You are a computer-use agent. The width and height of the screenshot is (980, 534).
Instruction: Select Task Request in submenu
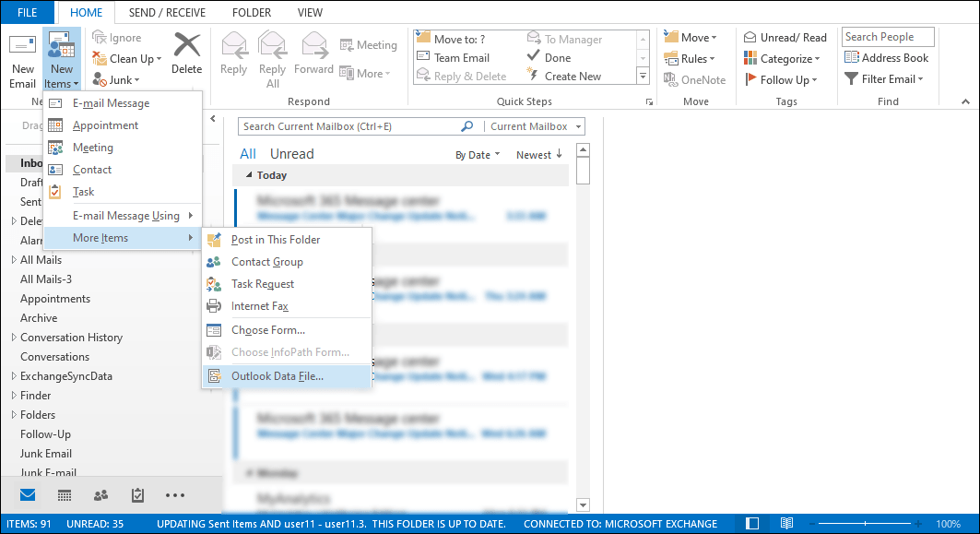[x=287, y=284]
